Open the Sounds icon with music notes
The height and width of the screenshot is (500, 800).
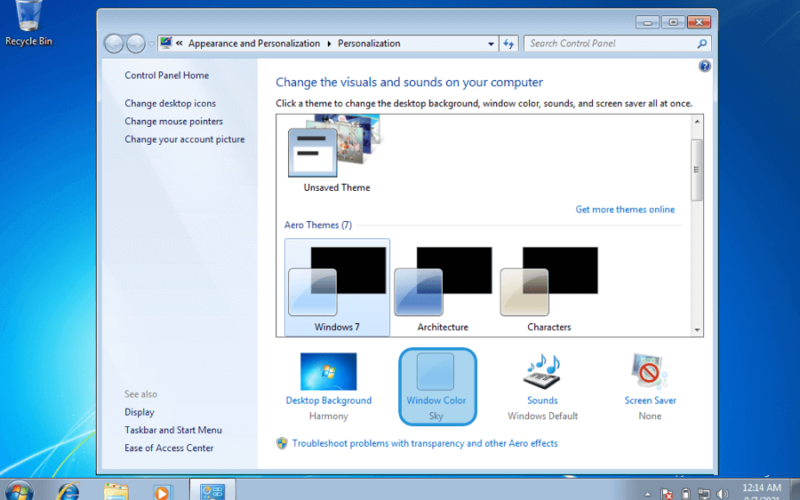point(543,371)
